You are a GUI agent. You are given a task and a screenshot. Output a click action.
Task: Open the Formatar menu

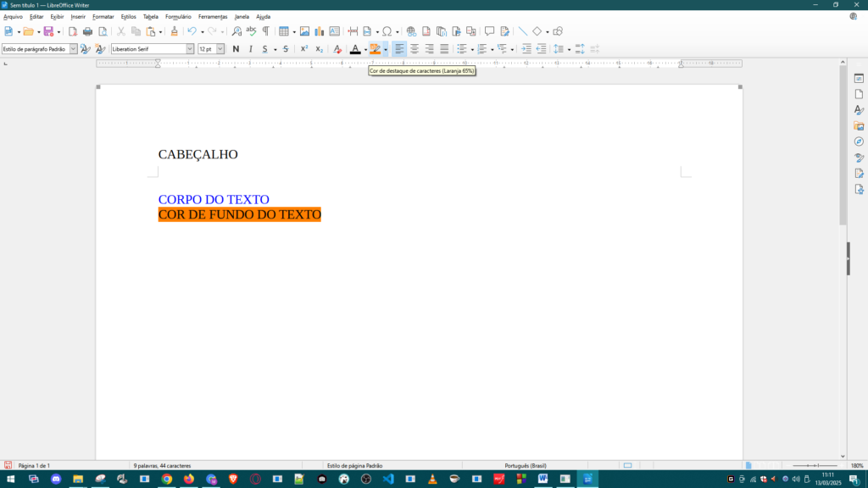click(103, 16)
